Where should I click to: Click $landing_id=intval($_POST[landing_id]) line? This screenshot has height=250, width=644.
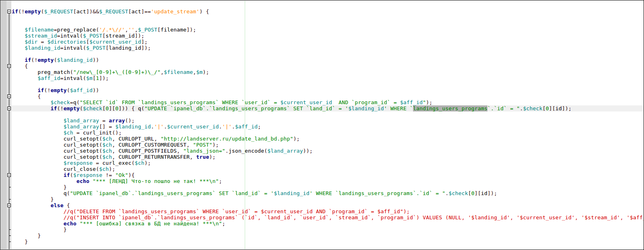87,48
